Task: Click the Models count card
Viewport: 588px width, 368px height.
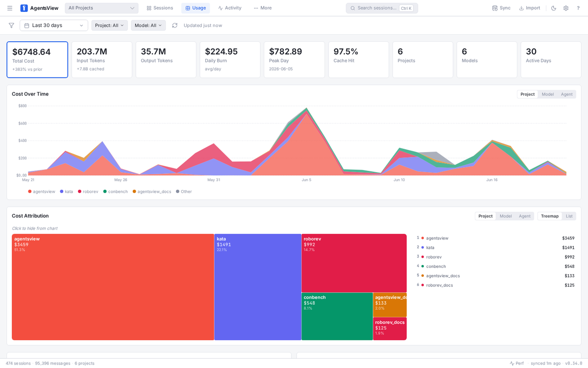Action: click(487, 60)
